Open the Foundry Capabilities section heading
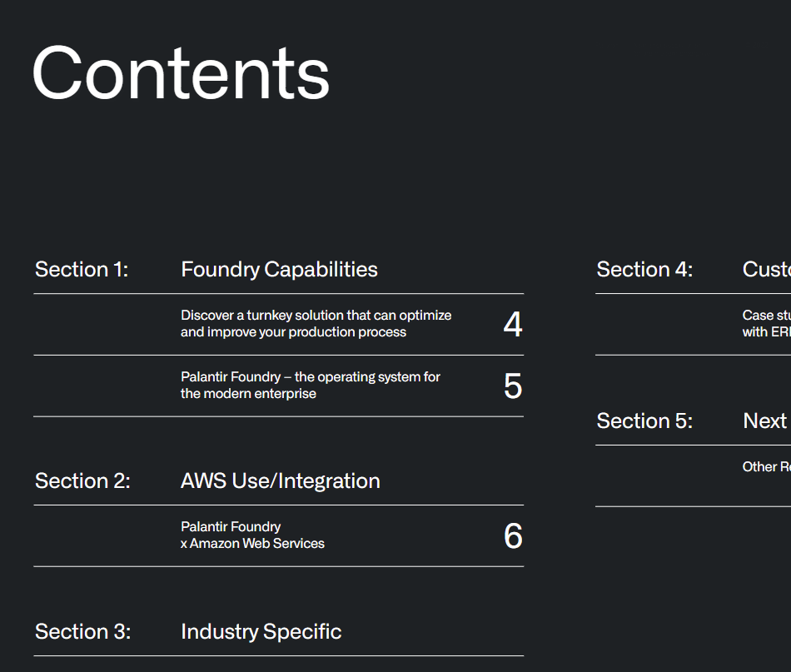The image size is (791, 672). coord(279,270)
